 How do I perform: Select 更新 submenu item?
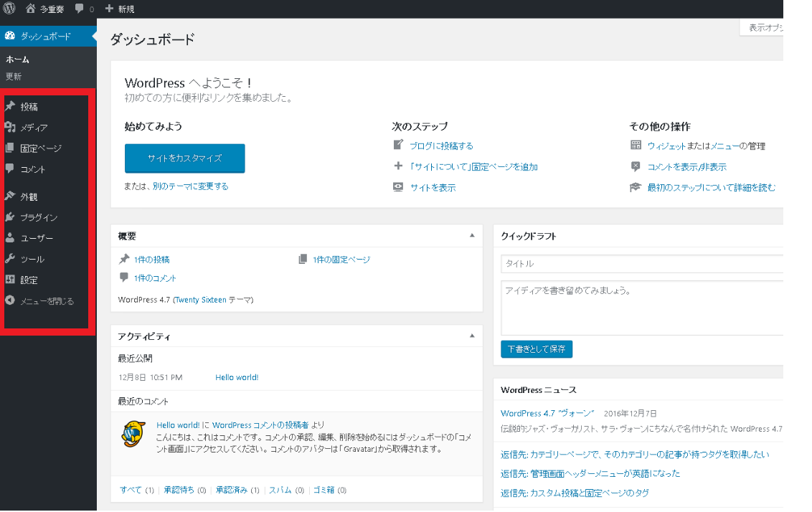pos(14,77)
